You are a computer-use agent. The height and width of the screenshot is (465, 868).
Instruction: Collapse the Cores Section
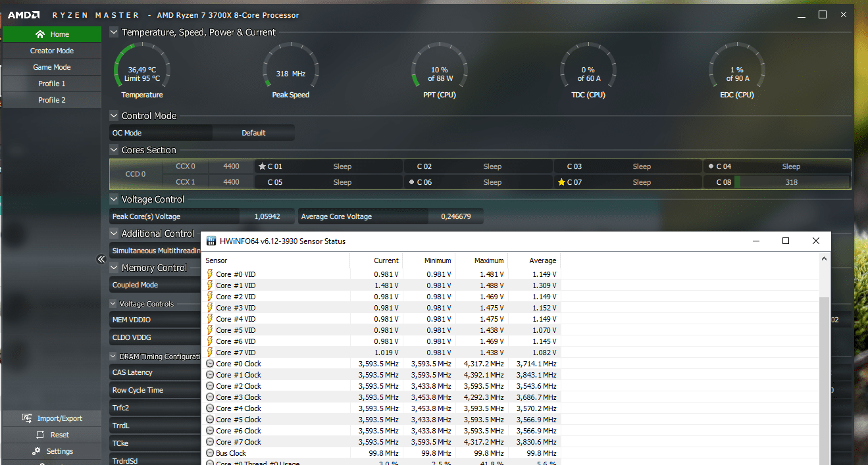(114, 150)
